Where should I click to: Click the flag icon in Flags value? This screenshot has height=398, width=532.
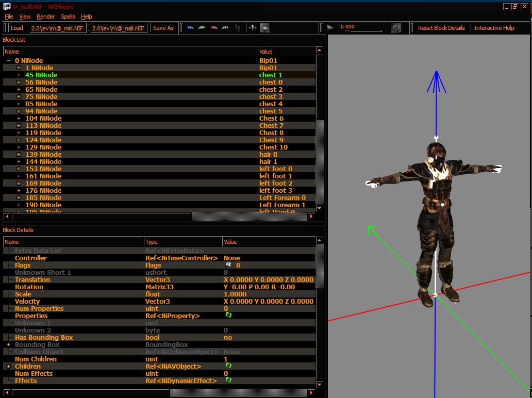pyautogui.click(x=228, y=265)
